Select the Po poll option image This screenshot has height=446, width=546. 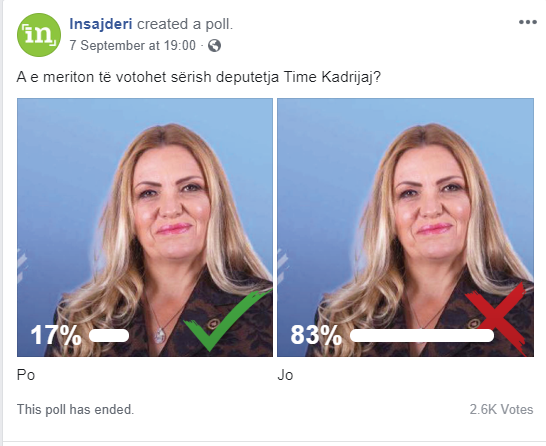pos(145,227)
